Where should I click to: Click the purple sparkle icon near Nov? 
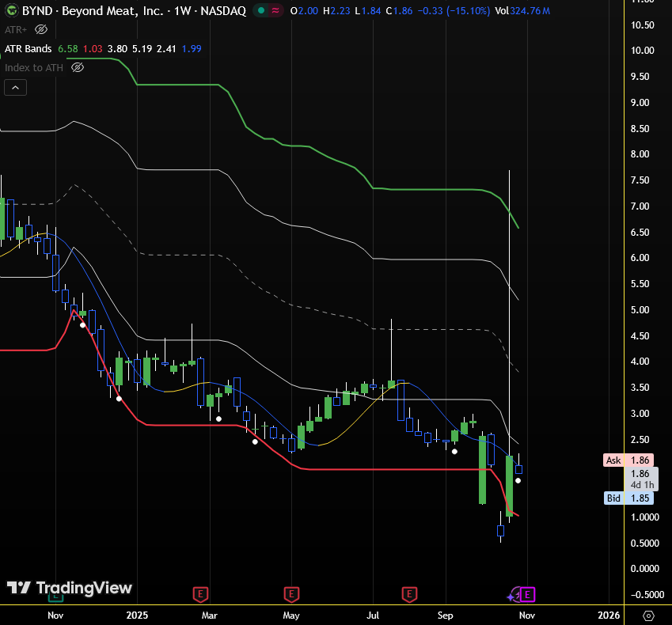tap(513, 596)
